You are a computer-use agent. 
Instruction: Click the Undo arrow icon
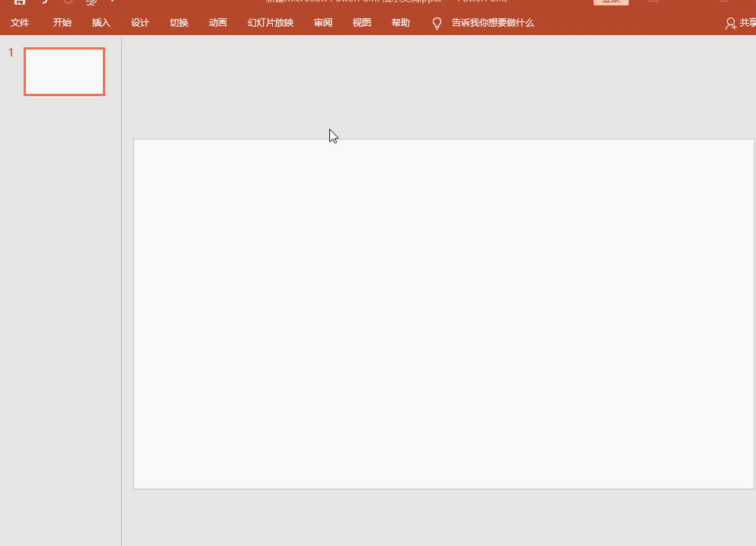pos(44,2)
